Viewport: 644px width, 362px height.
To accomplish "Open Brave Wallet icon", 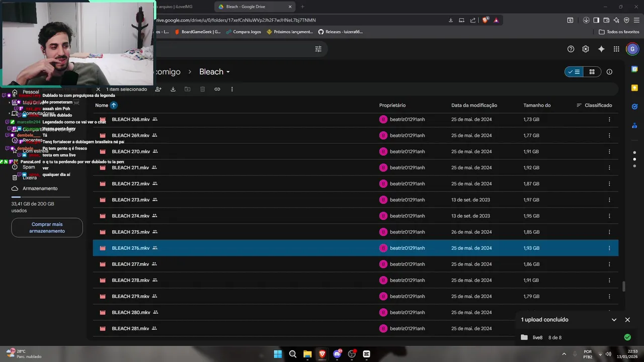I will coord(606,20).
